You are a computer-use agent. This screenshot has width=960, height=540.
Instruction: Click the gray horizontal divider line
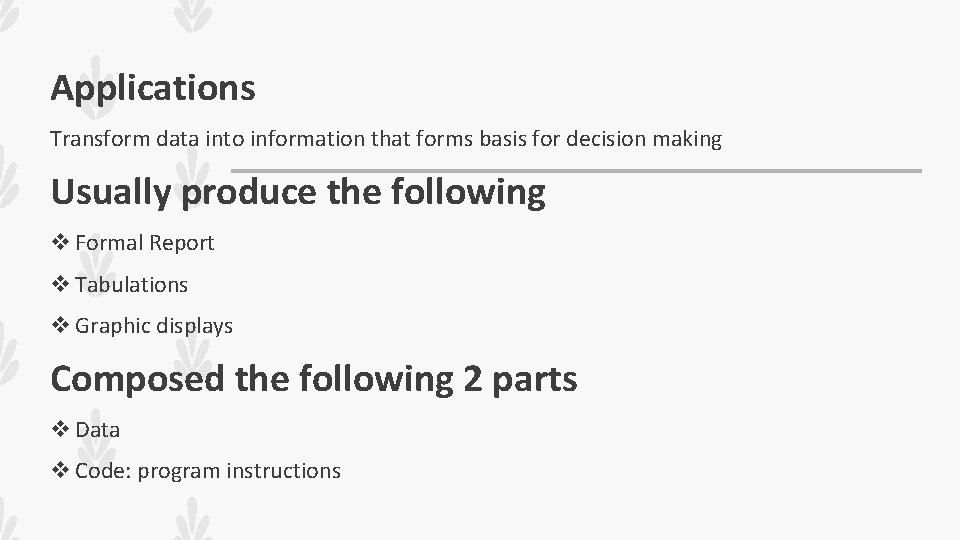[x=576, y=171]
